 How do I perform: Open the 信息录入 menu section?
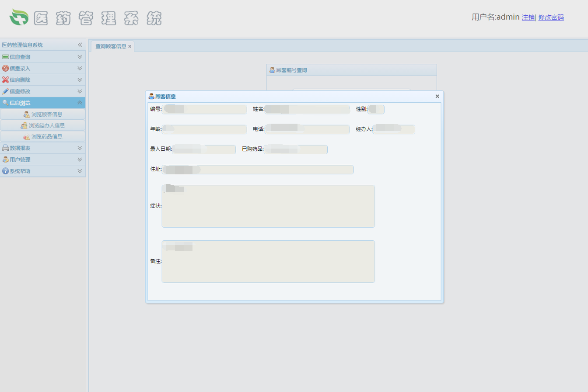point(42,68)
